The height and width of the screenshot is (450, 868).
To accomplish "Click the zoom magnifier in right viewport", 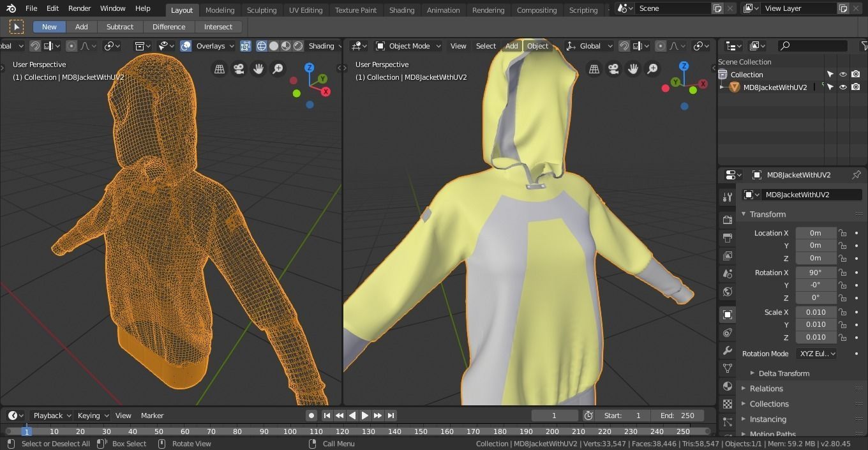I will [653, 69].
